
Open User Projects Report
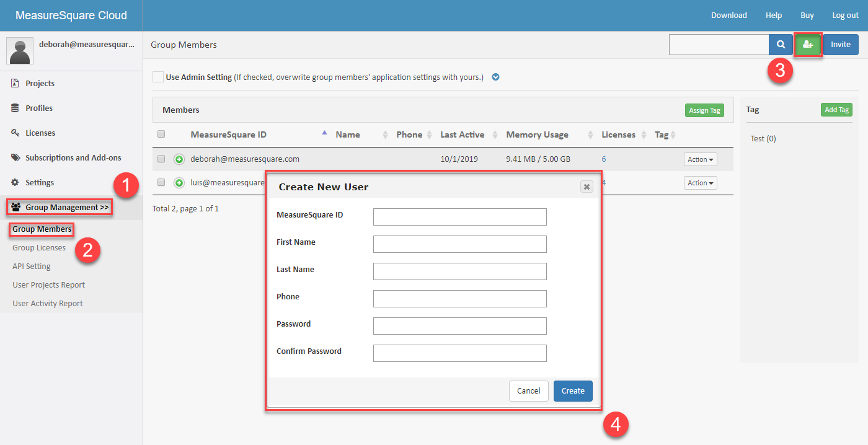(48, 284)
